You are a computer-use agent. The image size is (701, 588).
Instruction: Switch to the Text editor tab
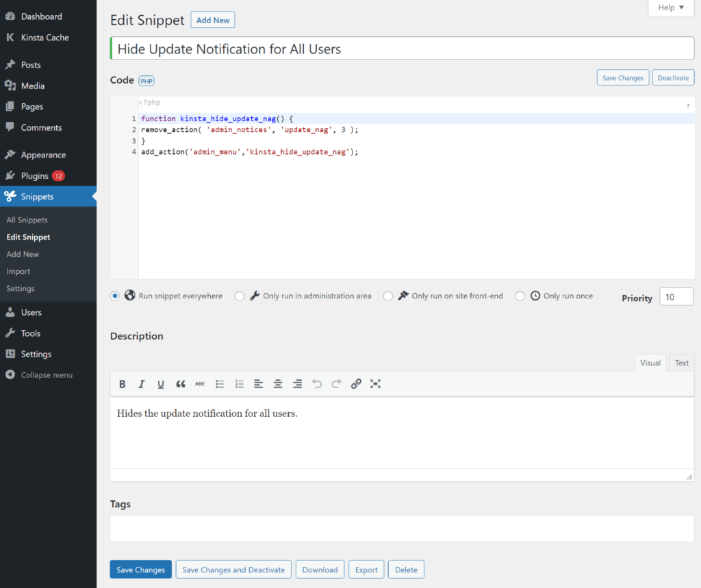coord(682,363)
